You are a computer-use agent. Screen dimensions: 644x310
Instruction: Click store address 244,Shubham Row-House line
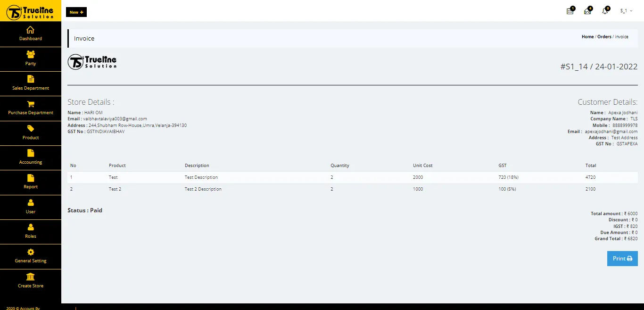tap(127, 126)
